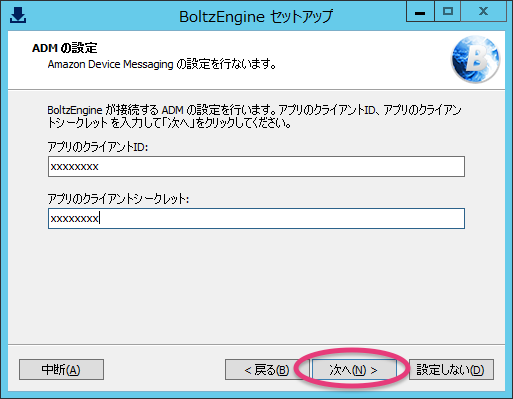
Task: Go back with the 戻る(B) button
Action: (x=267, y=369)
